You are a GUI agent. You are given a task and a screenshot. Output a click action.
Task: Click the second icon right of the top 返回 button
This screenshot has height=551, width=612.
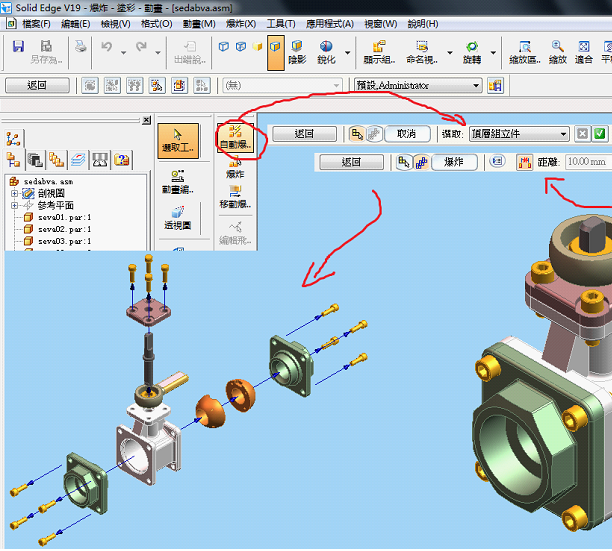pyautogui.click(x=112, y=85)
